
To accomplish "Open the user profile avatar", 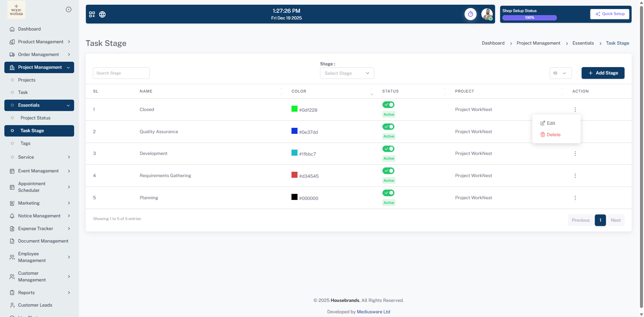I will point(487,14).
